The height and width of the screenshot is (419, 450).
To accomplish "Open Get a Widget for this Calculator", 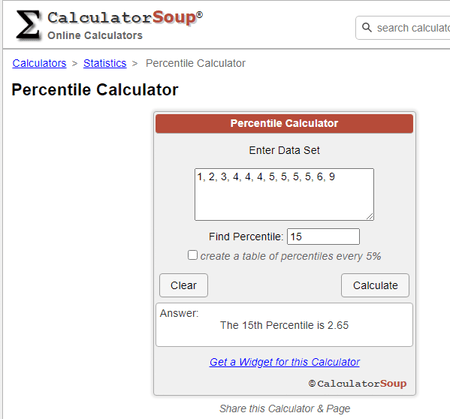I will [284, 362].
